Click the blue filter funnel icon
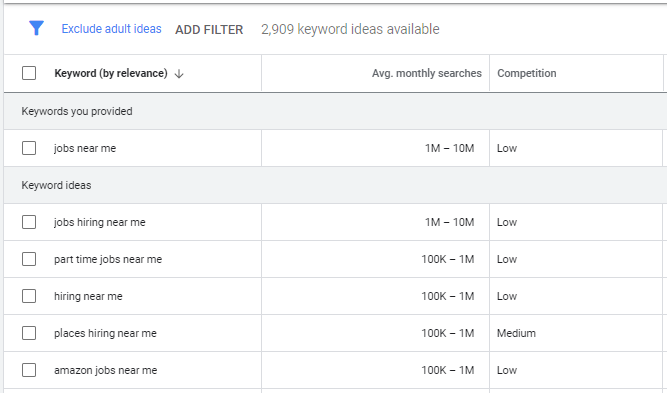667x393 pixels. click(36, 28)
